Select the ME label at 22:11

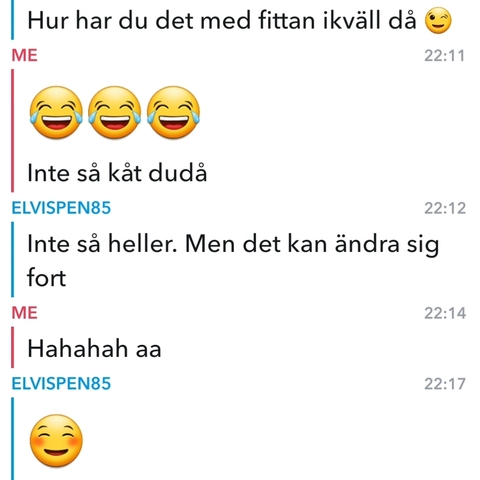pyautogui.click(x=24, y=55)
